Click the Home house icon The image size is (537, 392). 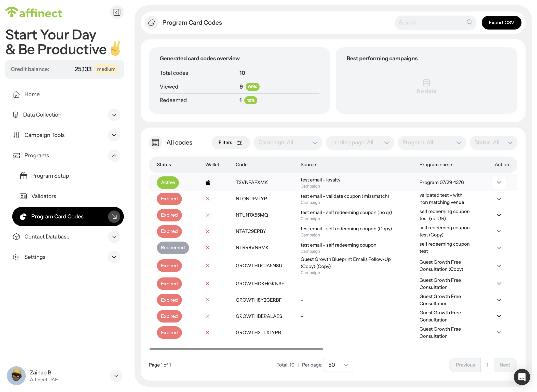(16, 94)
